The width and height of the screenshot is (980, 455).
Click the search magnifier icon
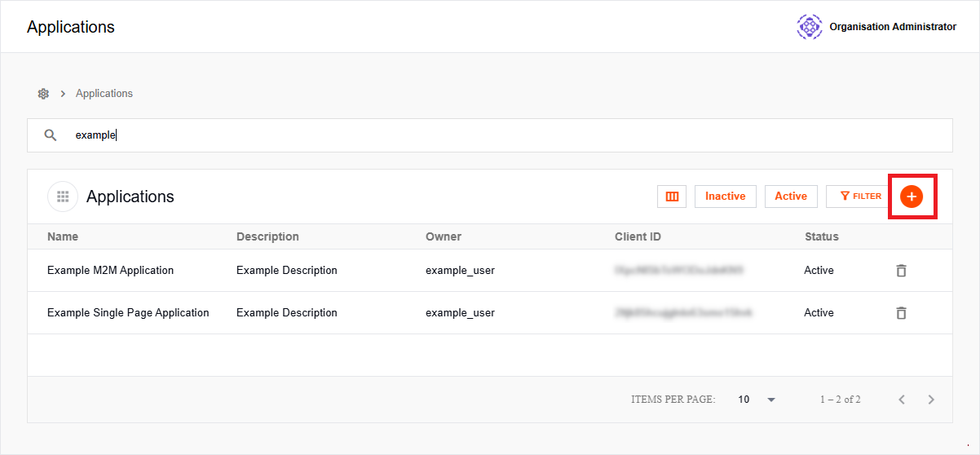(x=51, y=135)
